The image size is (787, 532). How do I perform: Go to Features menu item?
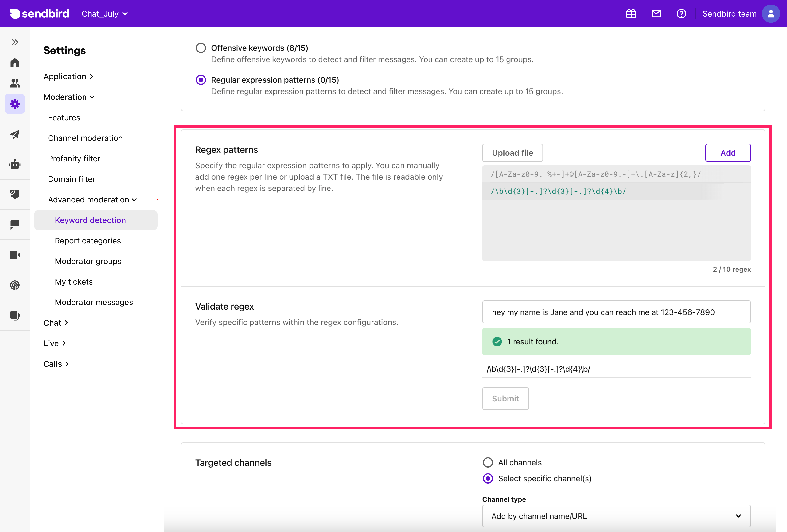[64, 117]
